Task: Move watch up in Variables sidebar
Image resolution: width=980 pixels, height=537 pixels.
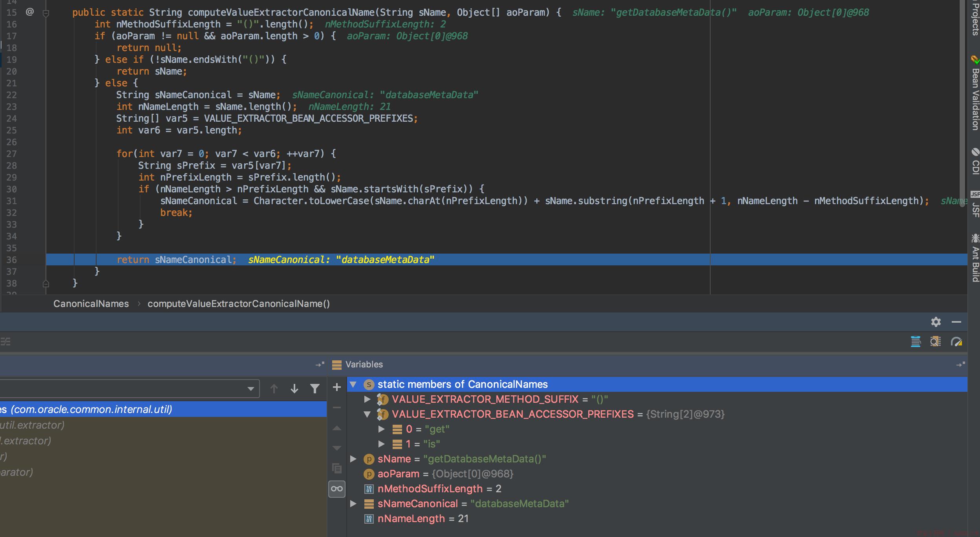Action: point(336,428)
